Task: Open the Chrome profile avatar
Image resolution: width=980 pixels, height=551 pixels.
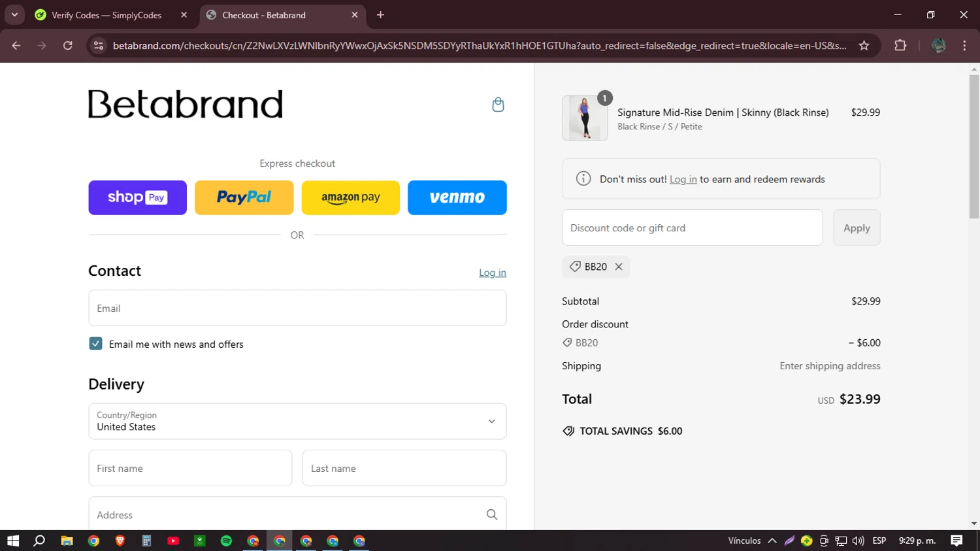Action: pyautogui.click(x=939, y=46)
